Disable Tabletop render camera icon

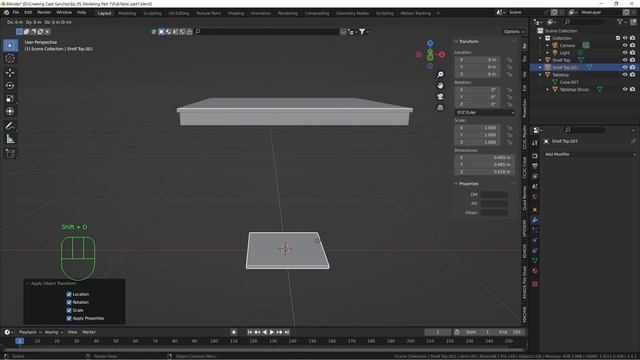pos(632,75)
